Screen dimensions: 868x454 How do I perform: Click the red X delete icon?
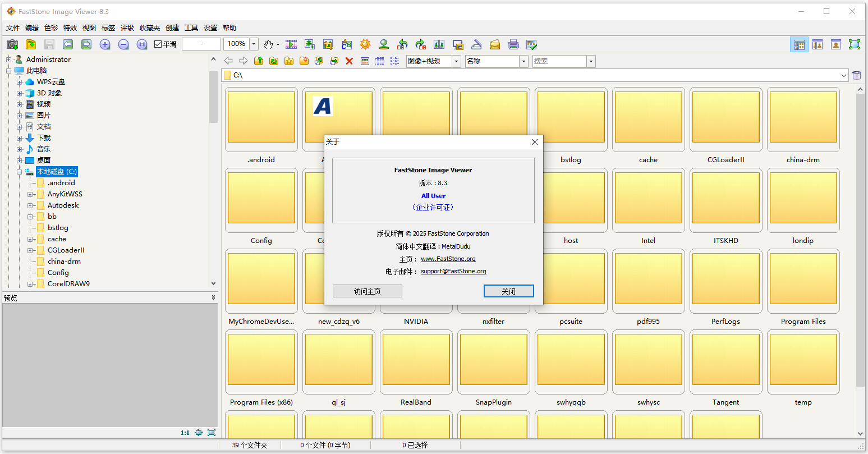coord(349,61)
